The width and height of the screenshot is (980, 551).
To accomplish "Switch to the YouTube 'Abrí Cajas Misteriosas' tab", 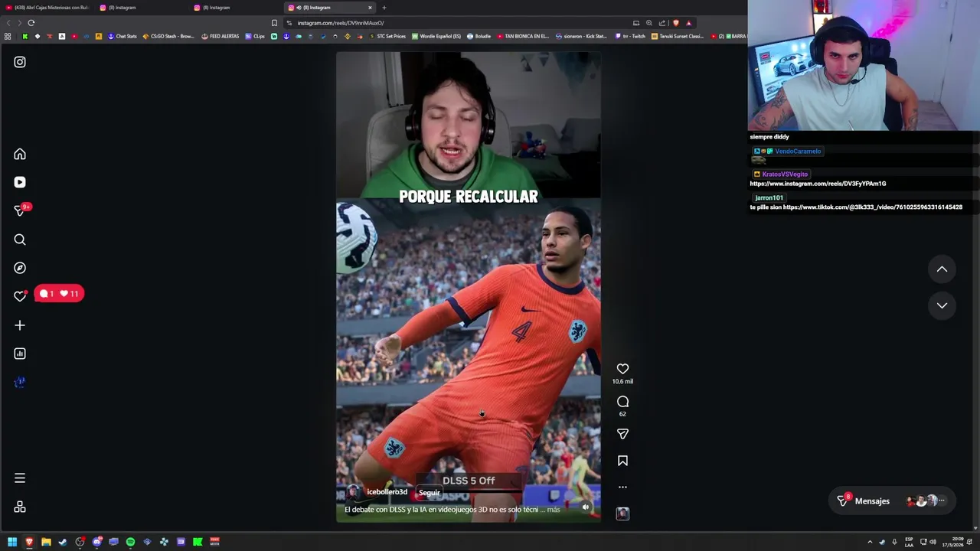I will pyautogui.click(x=47, y=8).
